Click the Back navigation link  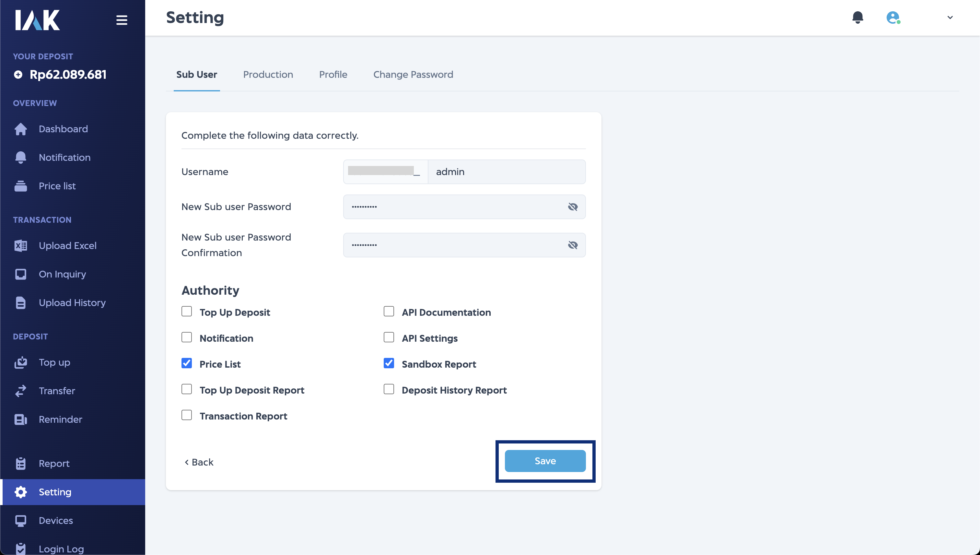point(199,461)
